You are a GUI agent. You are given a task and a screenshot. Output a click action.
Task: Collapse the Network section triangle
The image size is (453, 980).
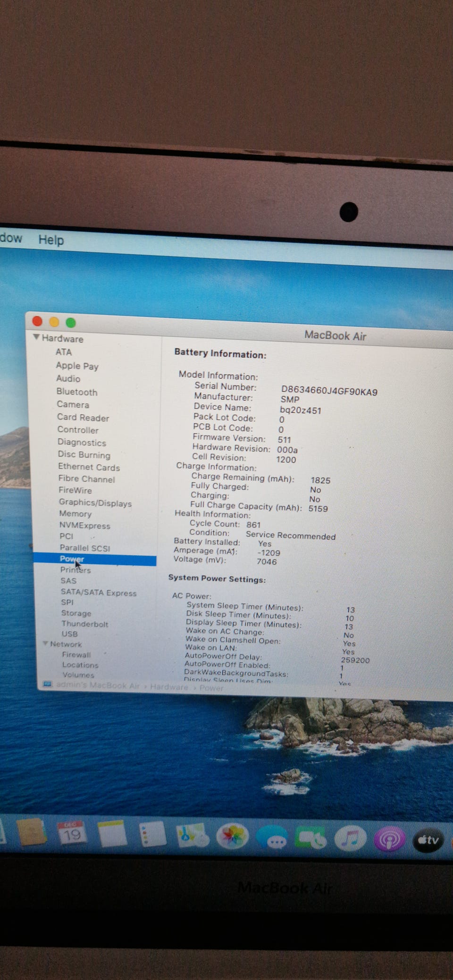click(45, 643)
